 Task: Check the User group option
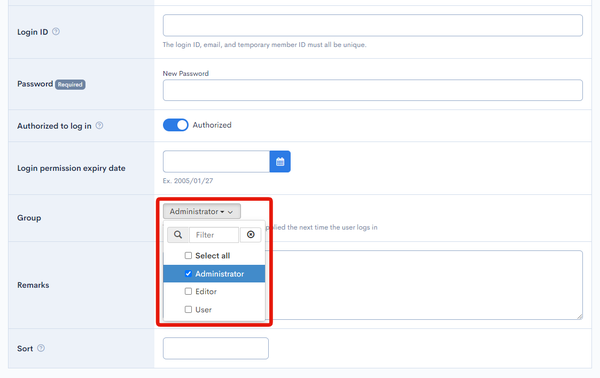(x=188, y=310)
